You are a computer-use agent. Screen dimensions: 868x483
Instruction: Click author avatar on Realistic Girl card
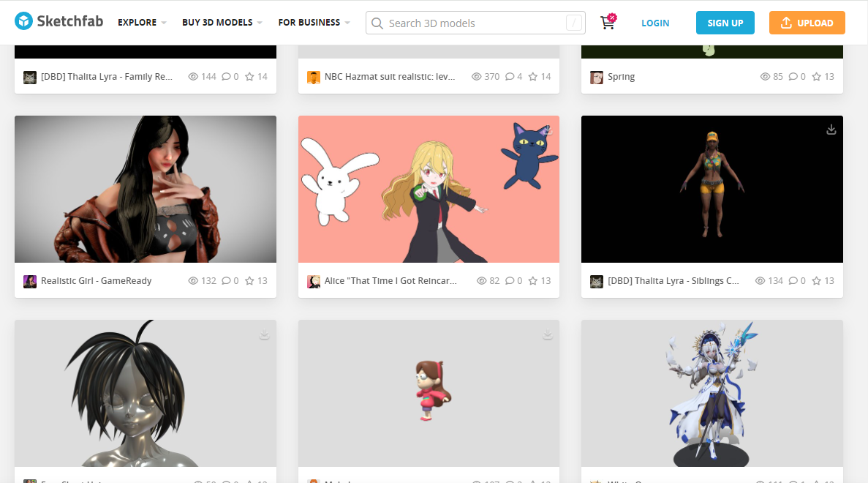[30, 281]
